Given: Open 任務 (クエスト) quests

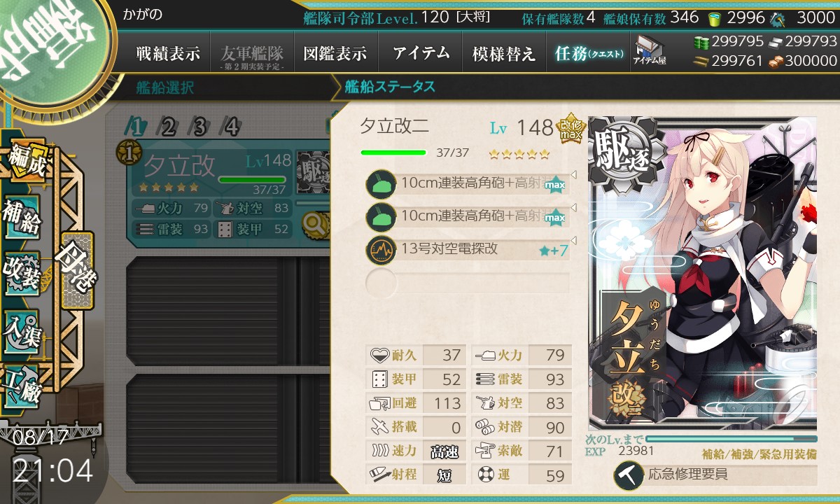Looking at the screenshot, I should click(588, 53).
